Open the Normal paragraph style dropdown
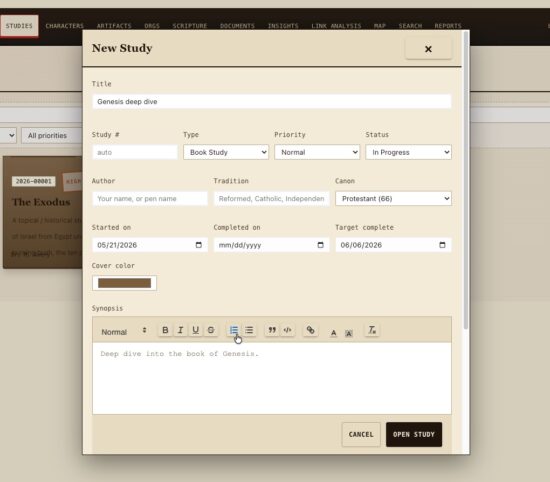Image resolution: width=550 pixels, height=482 pixels. [124, 332]
